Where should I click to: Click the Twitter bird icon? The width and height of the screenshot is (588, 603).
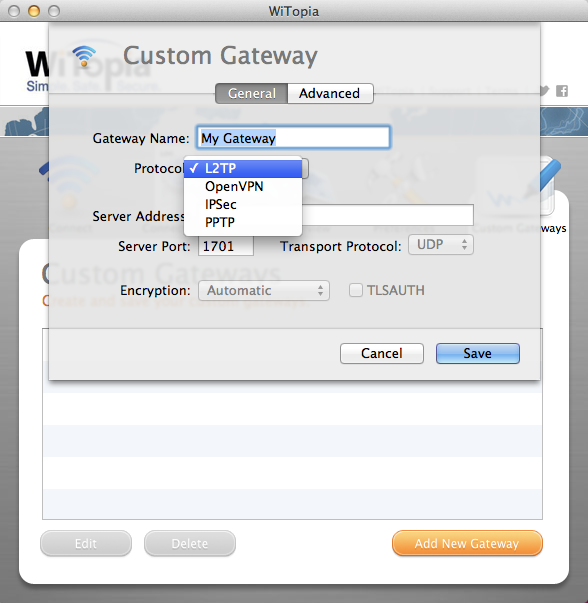point(545,91)
